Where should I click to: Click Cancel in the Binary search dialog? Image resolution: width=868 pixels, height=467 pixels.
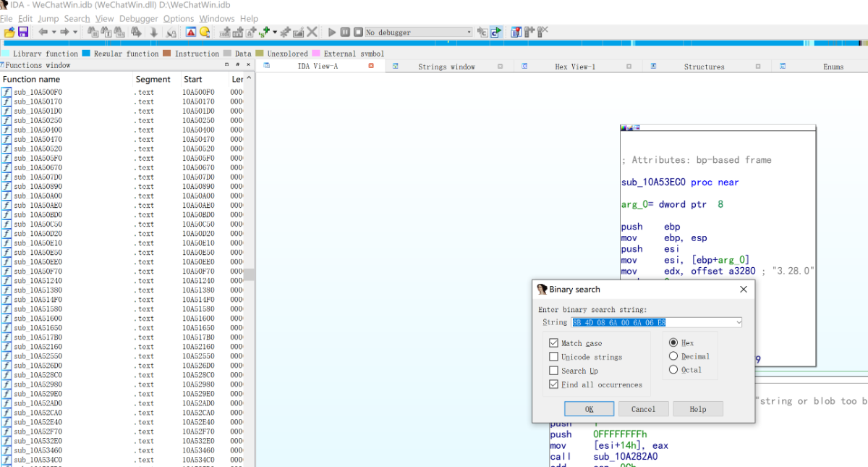tap(643, 409)
